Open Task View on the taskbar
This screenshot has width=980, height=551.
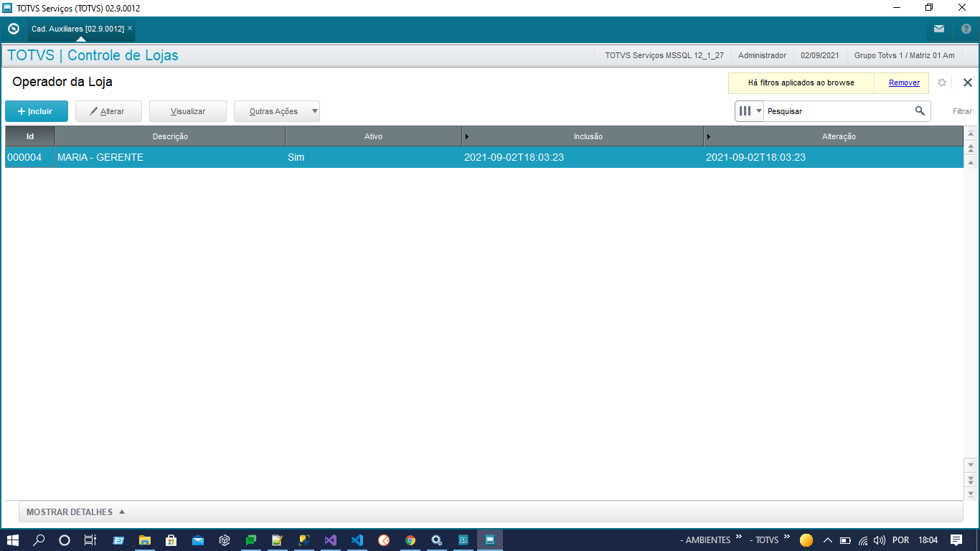tap(90, 540)
